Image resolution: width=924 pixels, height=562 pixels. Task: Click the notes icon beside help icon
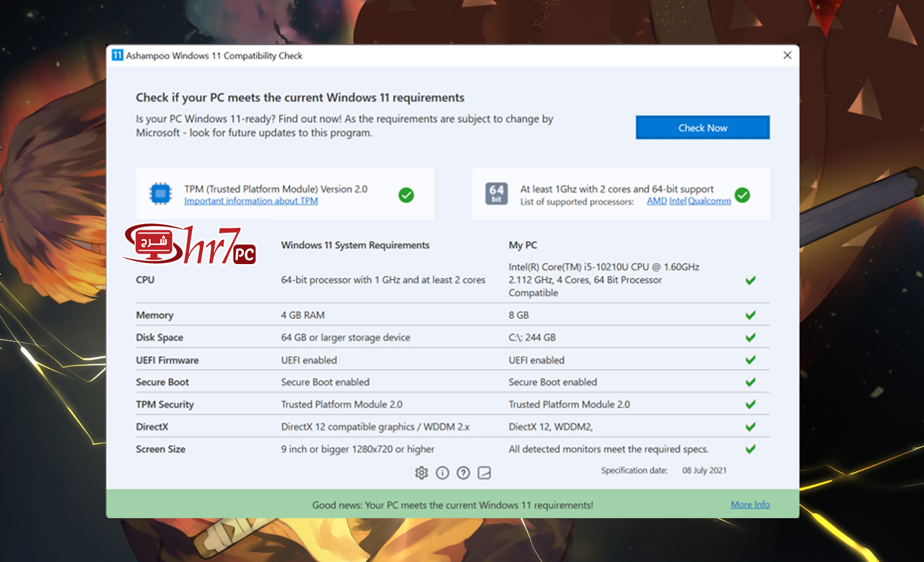(484, 473)
